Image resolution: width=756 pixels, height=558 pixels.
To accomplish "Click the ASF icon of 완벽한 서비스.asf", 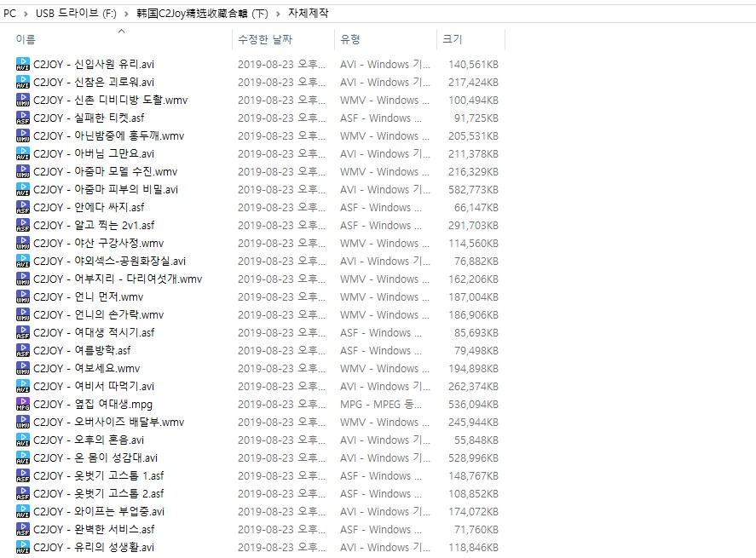I will 23,529.
